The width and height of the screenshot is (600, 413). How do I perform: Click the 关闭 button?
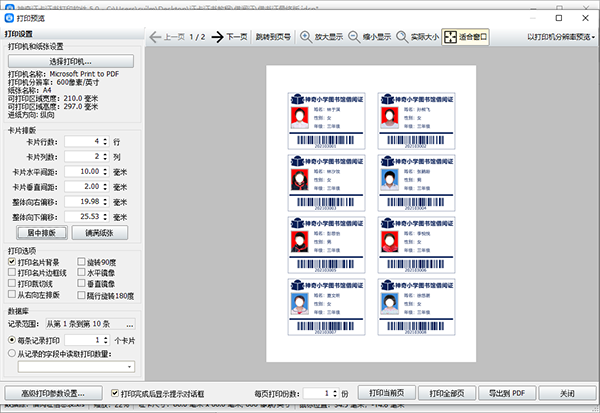coord(567,393)
